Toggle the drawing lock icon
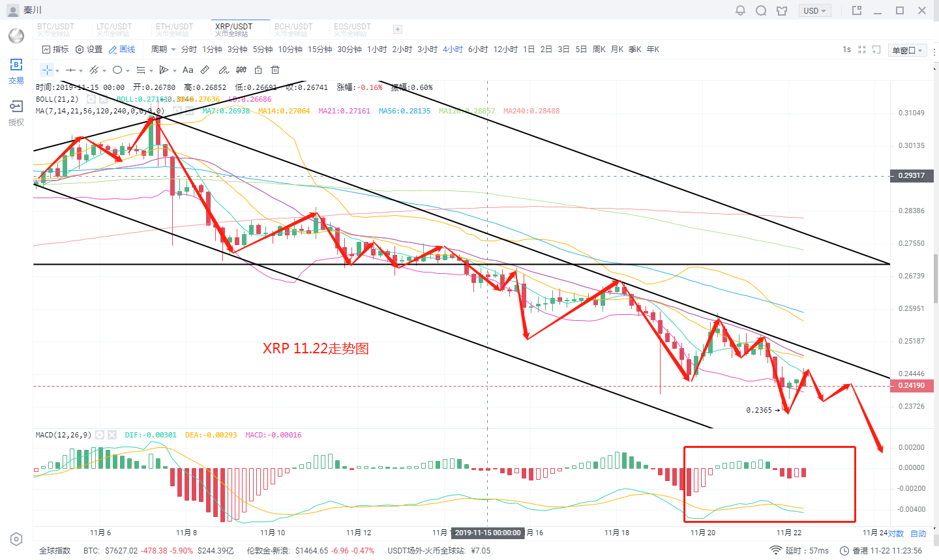Viewport: 939px width, 560px height. coord(258,70)
